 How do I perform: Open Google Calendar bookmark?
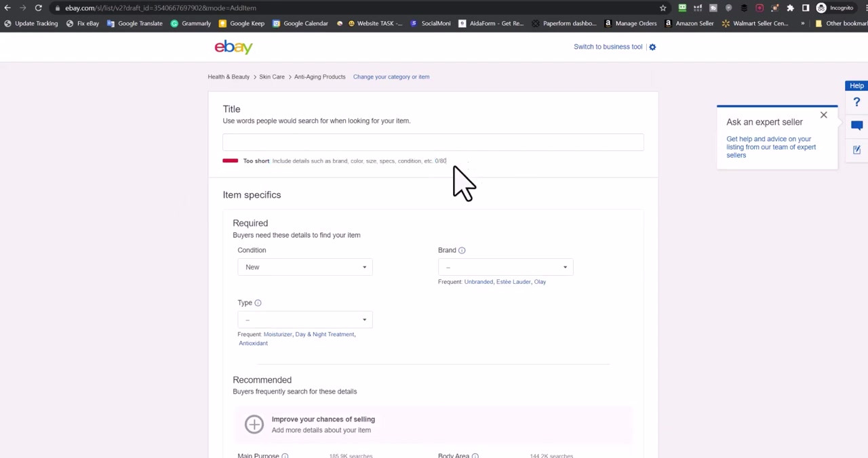tap(300, 23)
